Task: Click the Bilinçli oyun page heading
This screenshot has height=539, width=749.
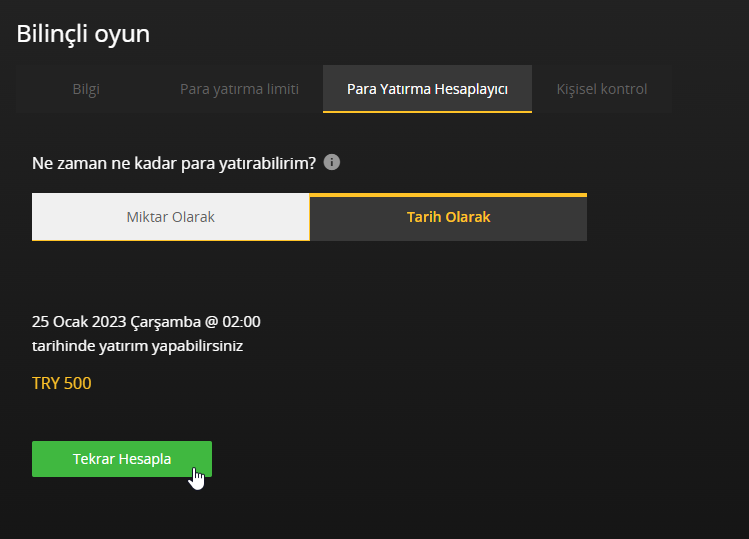Action: pyautogui.click(x=83, y=33)
